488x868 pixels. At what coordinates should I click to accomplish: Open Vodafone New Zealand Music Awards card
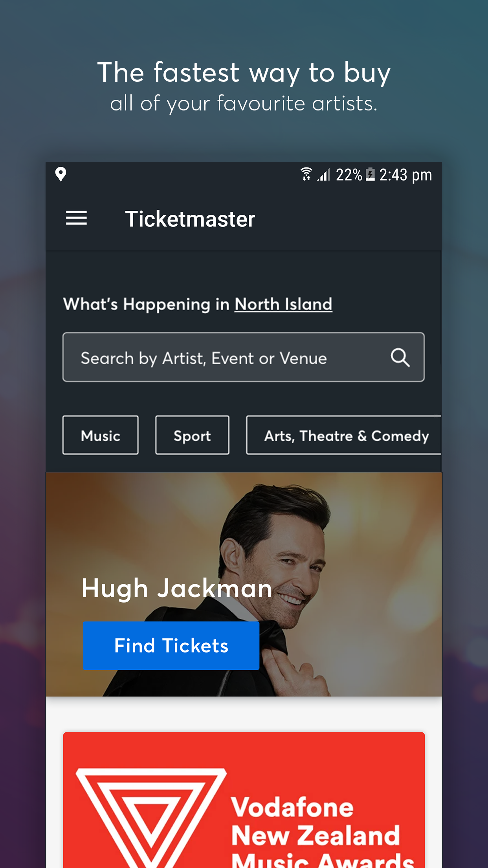(x=244, y=800)
